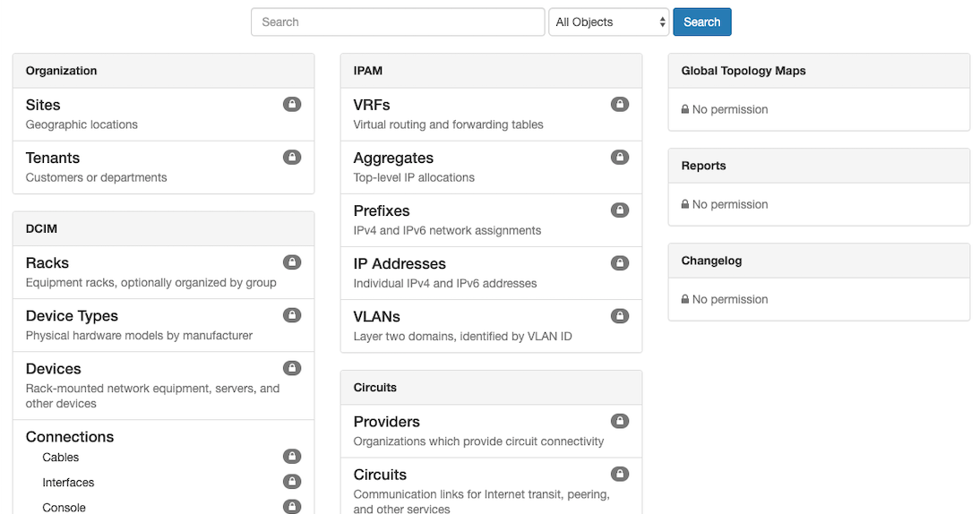Click the lock badge beside Aggregates
The width and height of the screenshot is (980, 514).
620,158
